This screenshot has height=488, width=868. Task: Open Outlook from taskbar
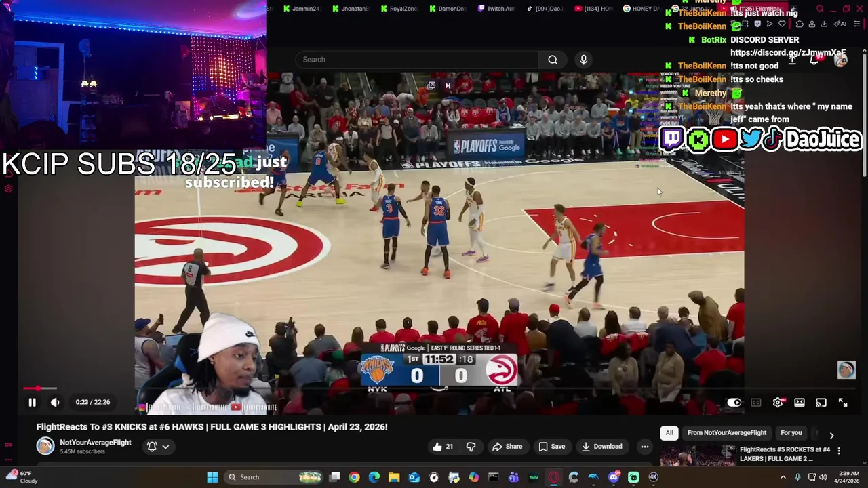pos(414,477)
